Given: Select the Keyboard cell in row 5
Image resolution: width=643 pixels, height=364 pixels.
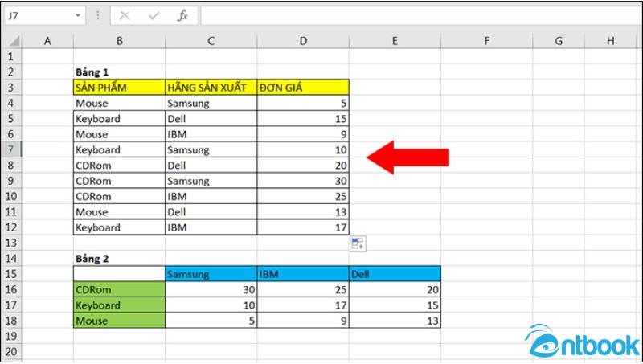Looking at the screenshot, I should click(119, 118).
